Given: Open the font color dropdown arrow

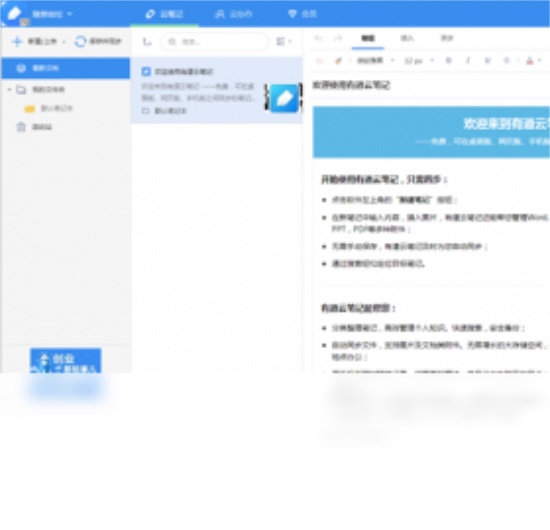Looking at the screenshot, I should click(539, 61).
